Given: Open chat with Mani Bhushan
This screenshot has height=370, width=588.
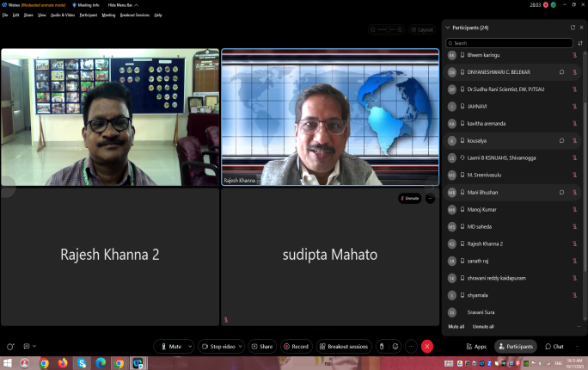Looking at the screenshot, I should [561, 192].
